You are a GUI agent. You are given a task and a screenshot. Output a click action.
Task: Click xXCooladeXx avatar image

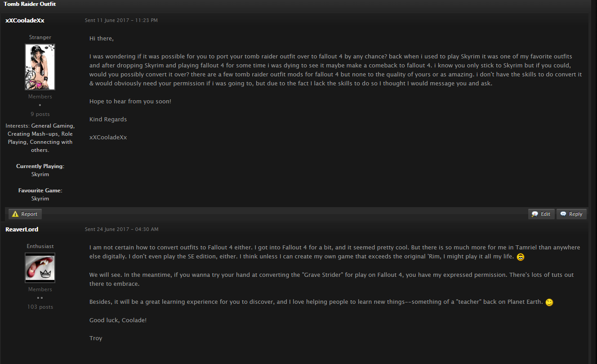pyautogui.click(x=40, y=67)
